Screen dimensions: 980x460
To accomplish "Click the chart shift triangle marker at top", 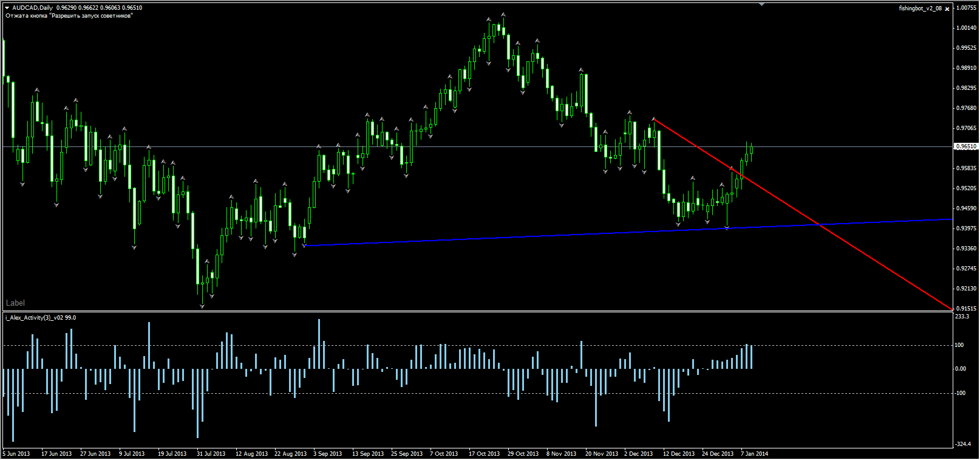I will pos(761,4).
